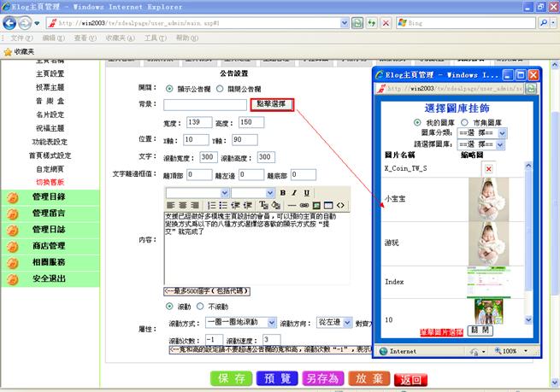Select the 小宝宝 baby thumbnail image

click(489, 199)
